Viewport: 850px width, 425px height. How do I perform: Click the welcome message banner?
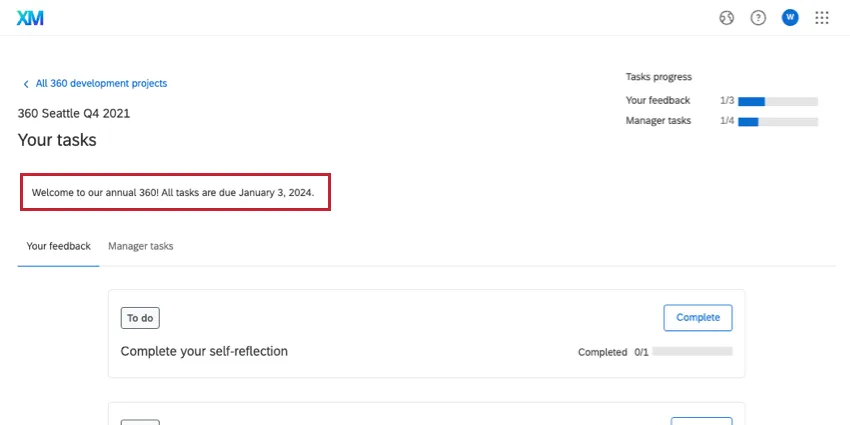point(176,191)
